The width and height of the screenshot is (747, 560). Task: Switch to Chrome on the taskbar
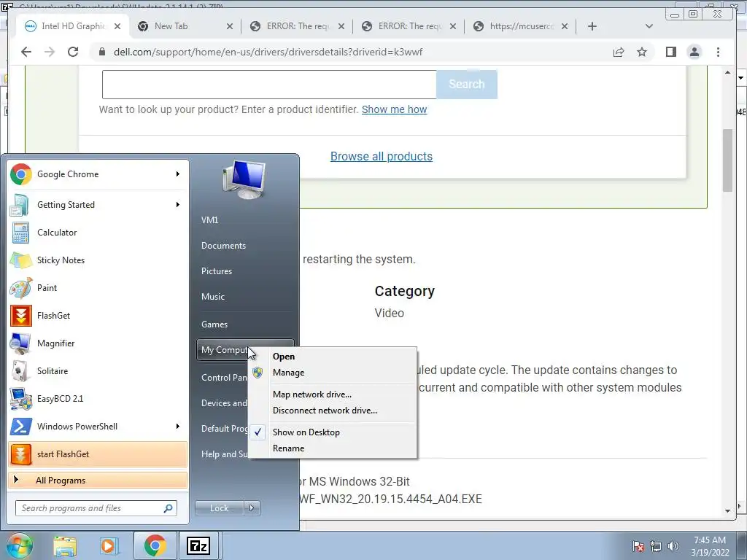(x=155, y=545)
